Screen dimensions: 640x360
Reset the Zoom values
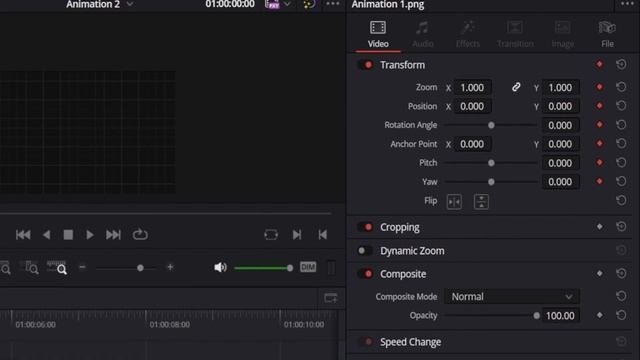point(621,87)
